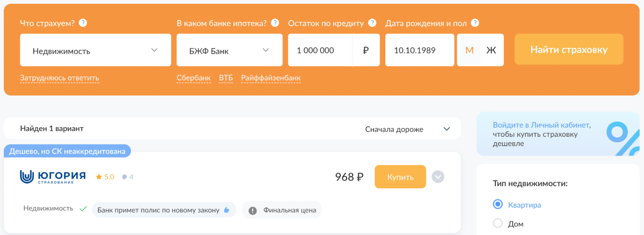Viewport: 644px width, 235px height.
Task: Click the Югория insurance company logo
Action: pos(53,177)
